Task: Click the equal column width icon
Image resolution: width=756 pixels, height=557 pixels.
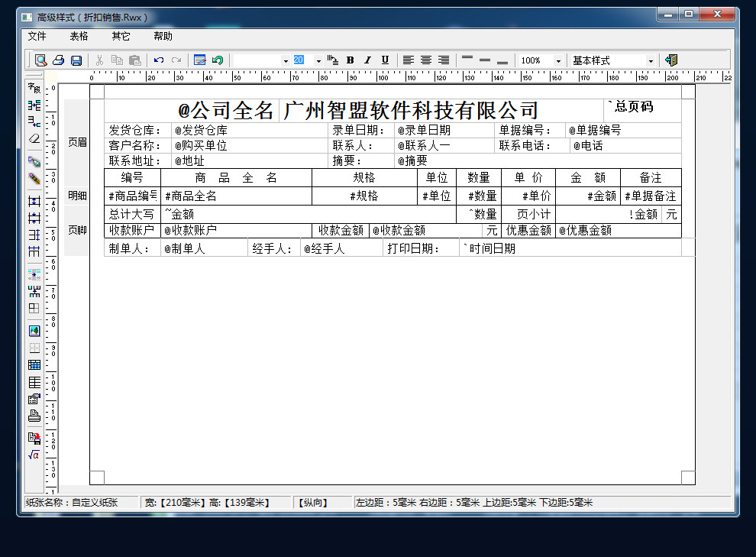Action: point(34,251)
